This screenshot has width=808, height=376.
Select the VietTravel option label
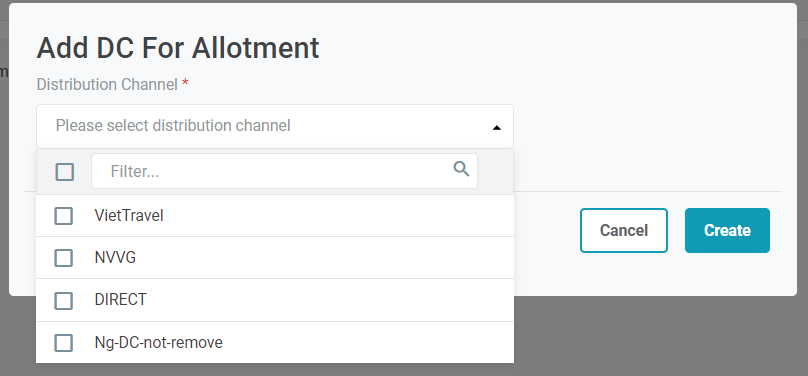pos(129,215)
